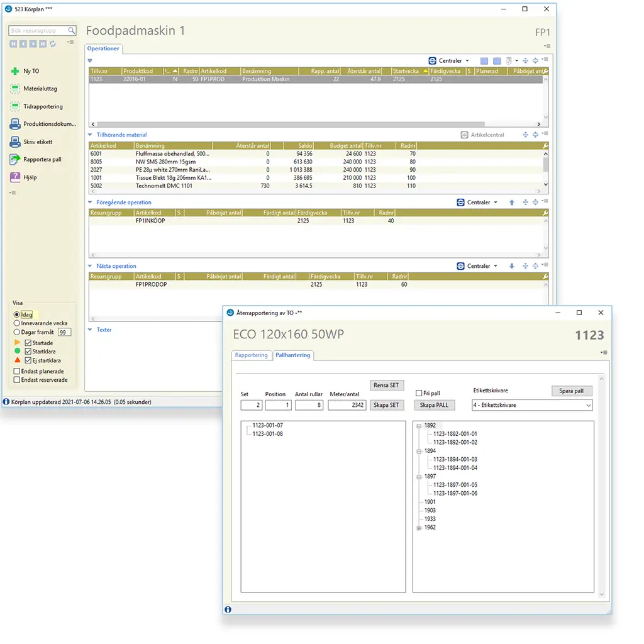Click the search magnifier in Sök resursgrupp
Image resolution: width=644 pixels, height=644 pixels.
pyautogui.click(x=72, y=30)
